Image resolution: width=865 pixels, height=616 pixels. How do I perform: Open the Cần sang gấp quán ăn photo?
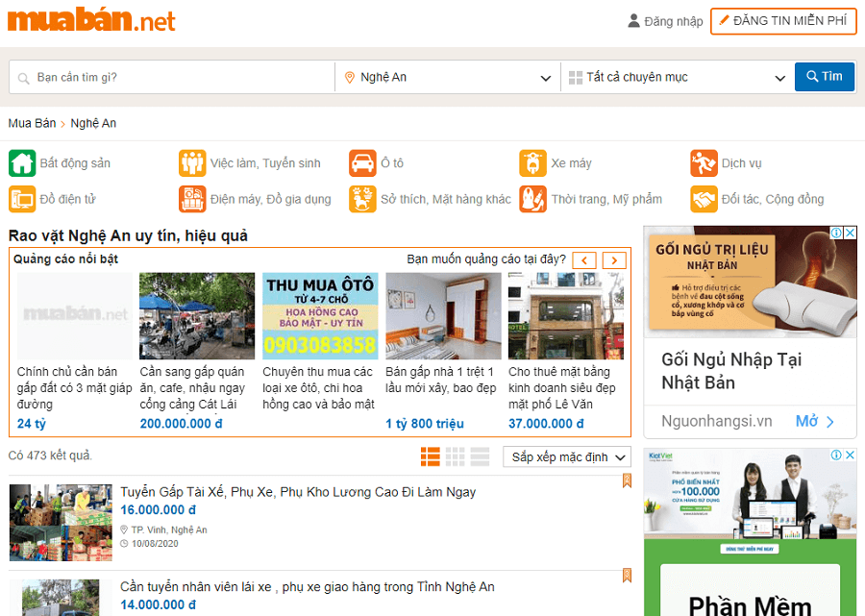coord(197,316)
